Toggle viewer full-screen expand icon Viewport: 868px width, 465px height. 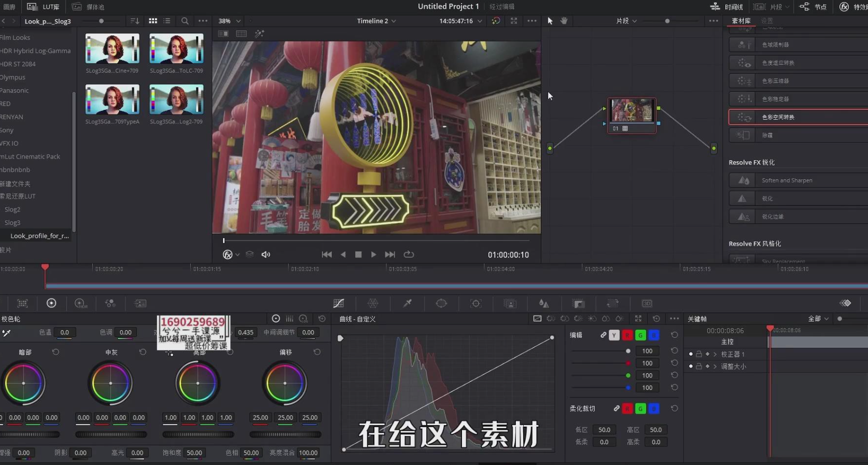tap(514, 21)
